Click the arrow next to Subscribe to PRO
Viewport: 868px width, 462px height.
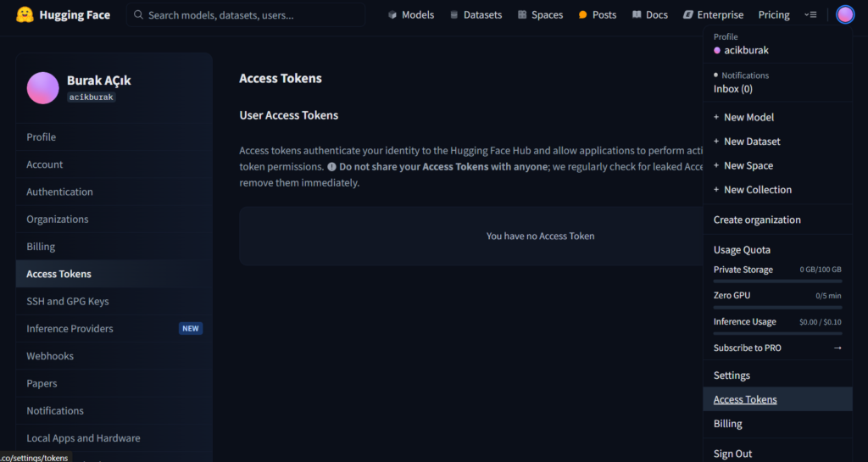pyautogui.click(x=837, y=348)
